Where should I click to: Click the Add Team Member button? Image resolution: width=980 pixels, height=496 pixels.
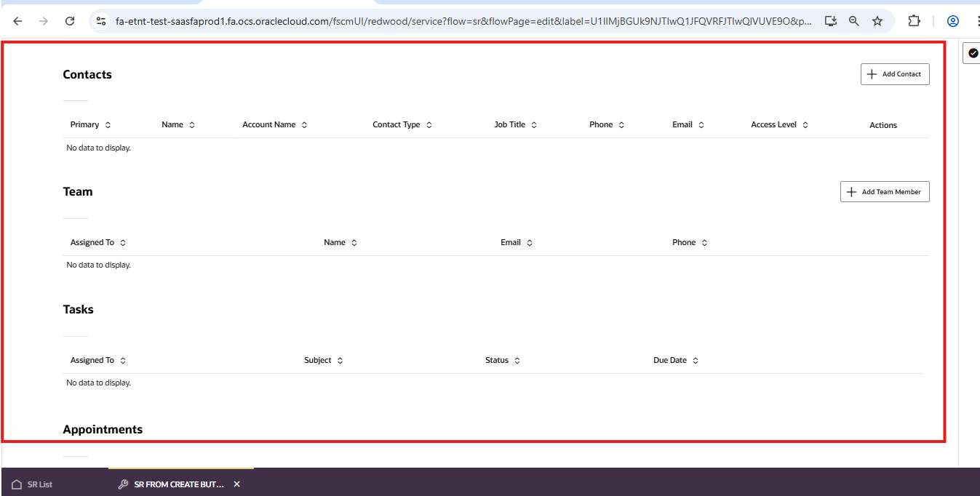(x=885, y=191)
